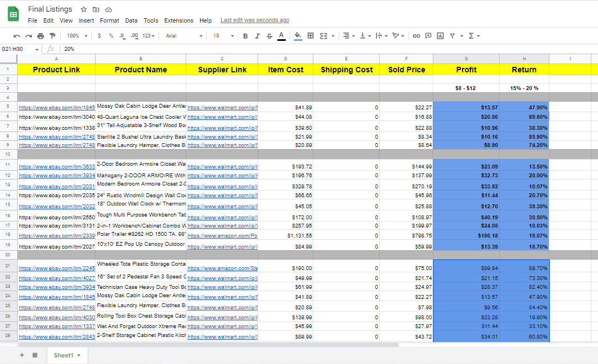Open the Insert menu
598x364 pixels.
86,20
